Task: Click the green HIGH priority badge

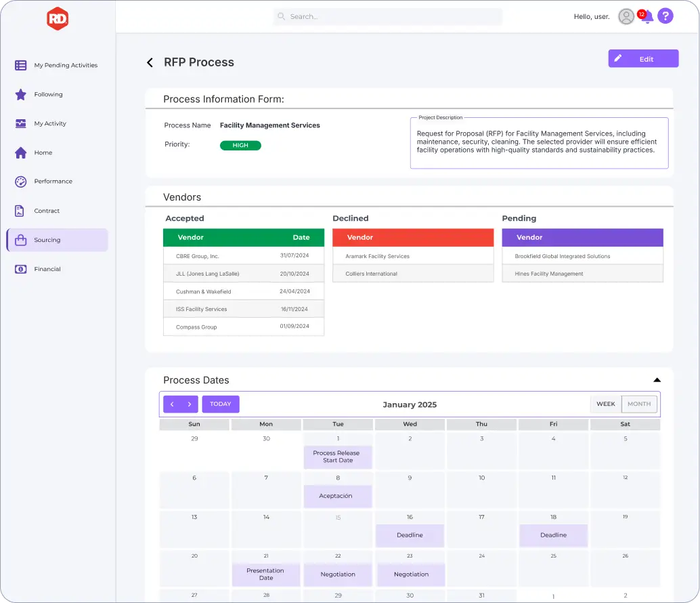Action: [x=240, y=146]
